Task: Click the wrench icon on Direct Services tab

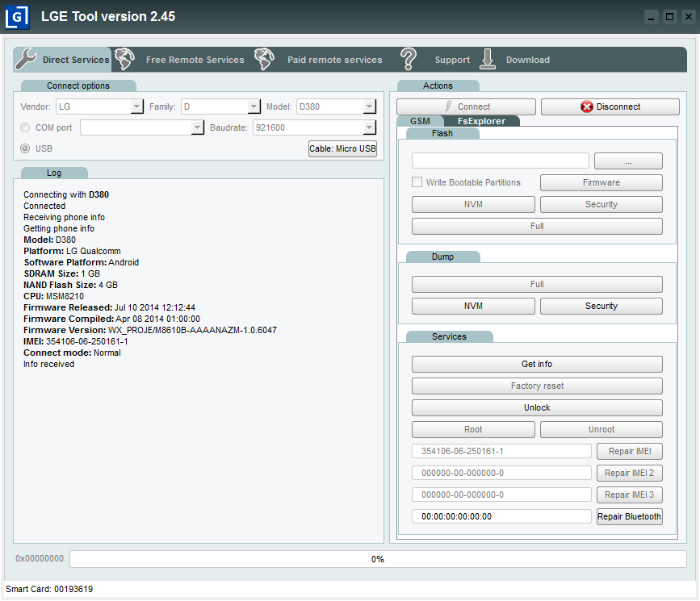Action: [27, 59]
